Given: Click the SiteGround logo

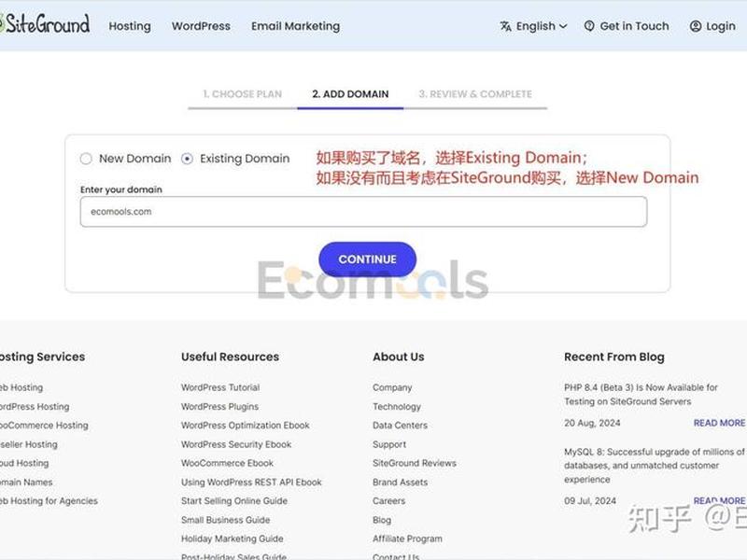Looking at the screenshot, I should [x=45, y=24].
